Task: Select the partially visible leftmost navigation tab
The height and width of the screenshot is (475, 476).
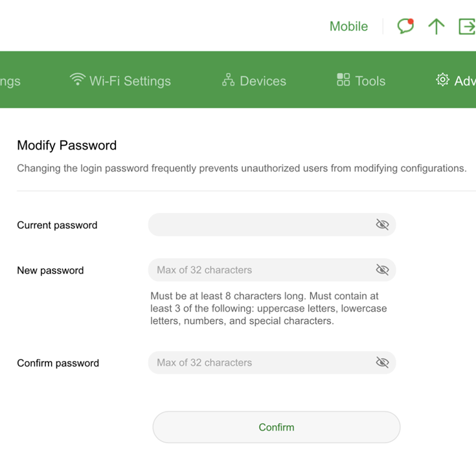Action: coord(10,81)
